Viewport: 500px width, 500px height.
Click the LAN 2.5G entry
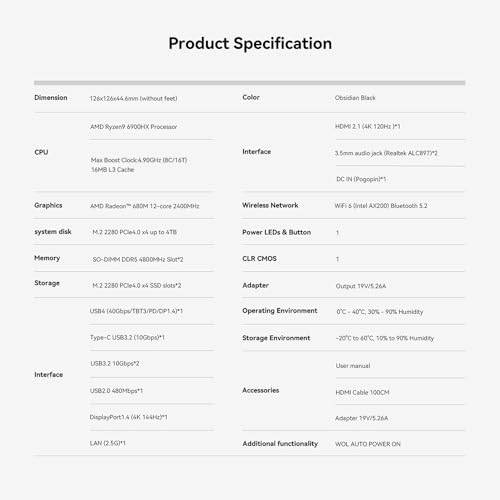[107, 443]
